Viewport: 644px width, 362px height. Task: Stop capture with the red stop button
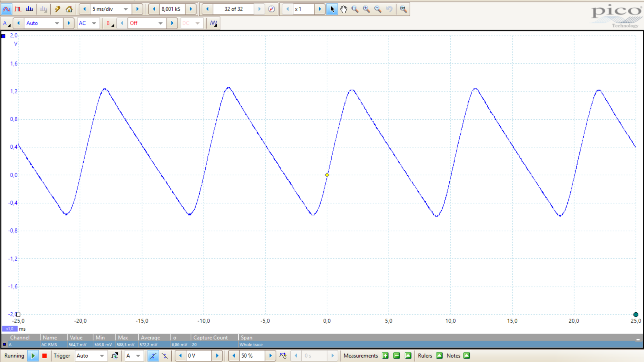pos(44,356)
